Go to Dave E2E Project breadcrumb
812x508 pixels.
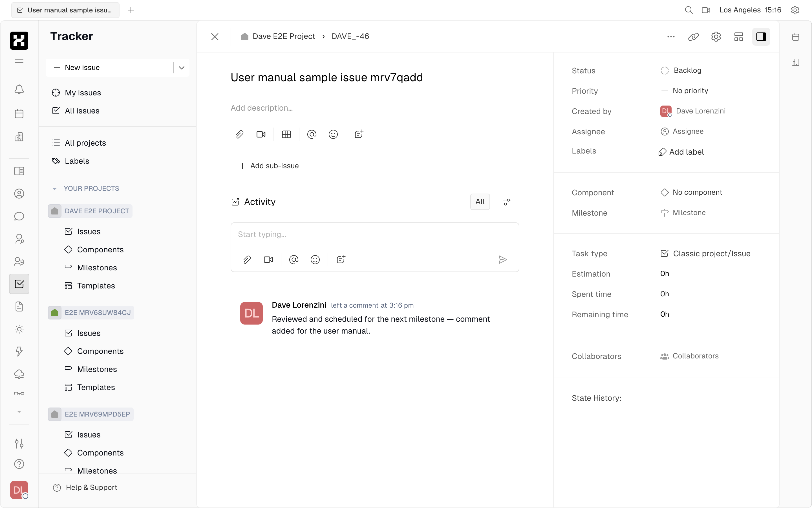click(x=278, y=36)
